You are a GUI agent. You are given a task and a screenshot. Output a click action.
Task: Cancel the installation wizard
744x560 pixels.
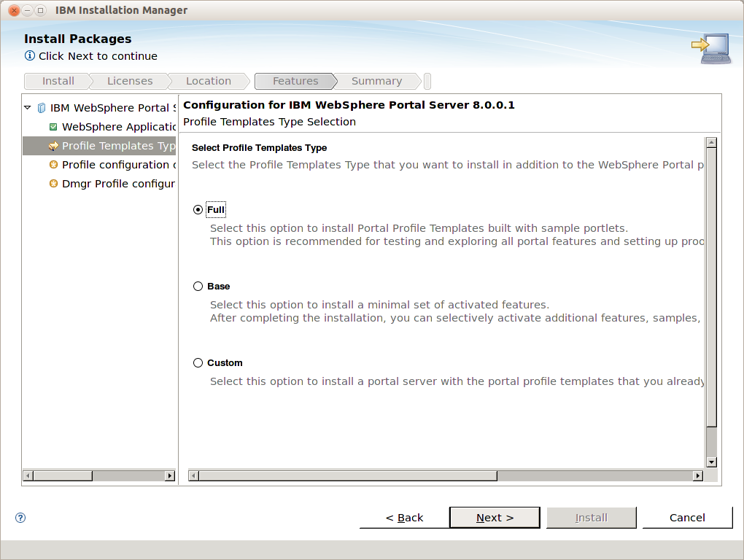point(687,517)
